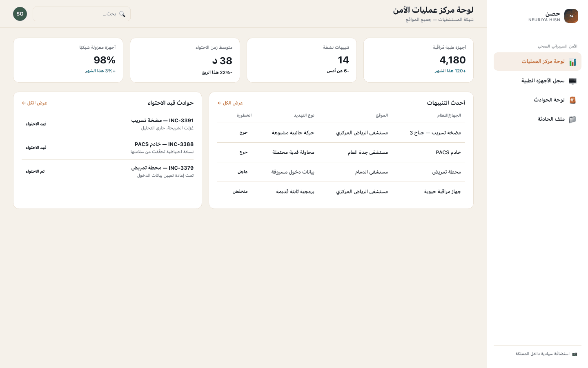Select the محطة تمريض cell in the alerts table

pyautogui.click(x=446, y=172)
